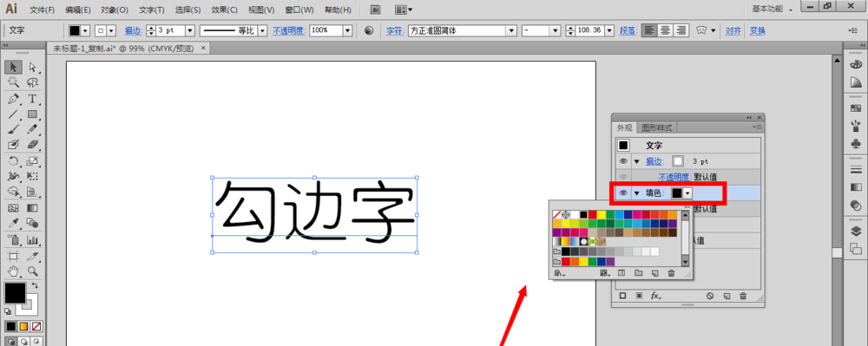Open the 方正准圆简体 font dropdown
The height and width of the screenshot is (346, 868).
(511, 30)
